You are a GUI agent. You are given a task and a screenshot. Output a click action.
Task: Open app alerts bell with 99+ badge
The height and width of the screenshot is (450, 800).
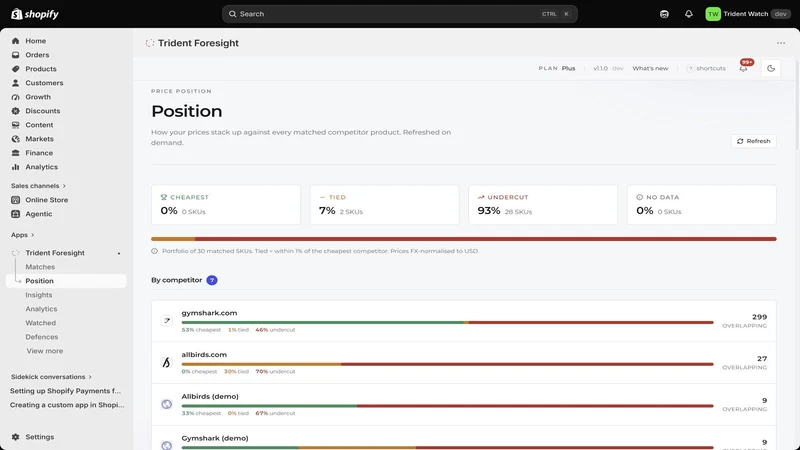tap(744, 67)
